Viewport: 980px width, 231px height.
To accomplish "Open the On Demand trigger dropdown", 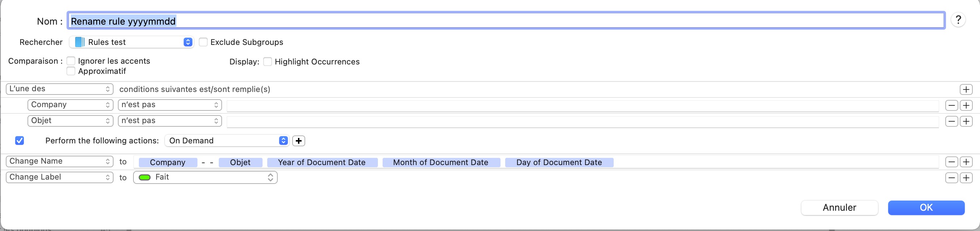I will 227,140.
